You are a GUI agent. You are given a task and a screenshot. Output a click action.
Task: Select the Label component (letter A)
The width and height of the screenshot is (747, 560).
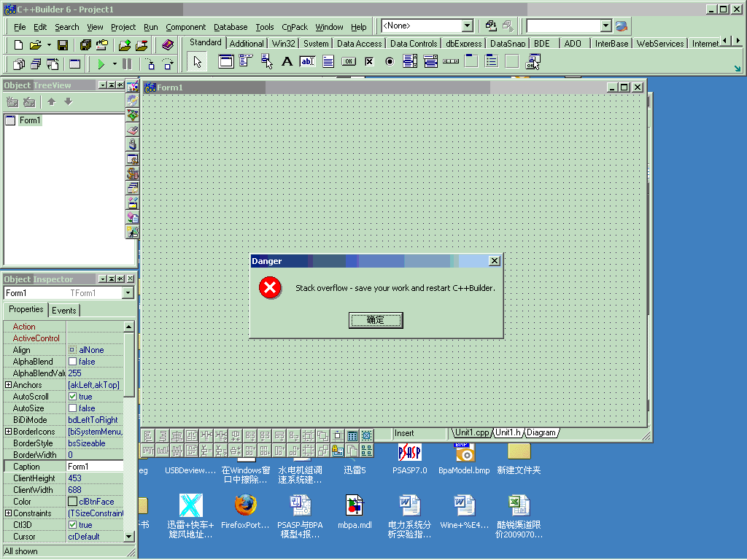coord(287,62)
